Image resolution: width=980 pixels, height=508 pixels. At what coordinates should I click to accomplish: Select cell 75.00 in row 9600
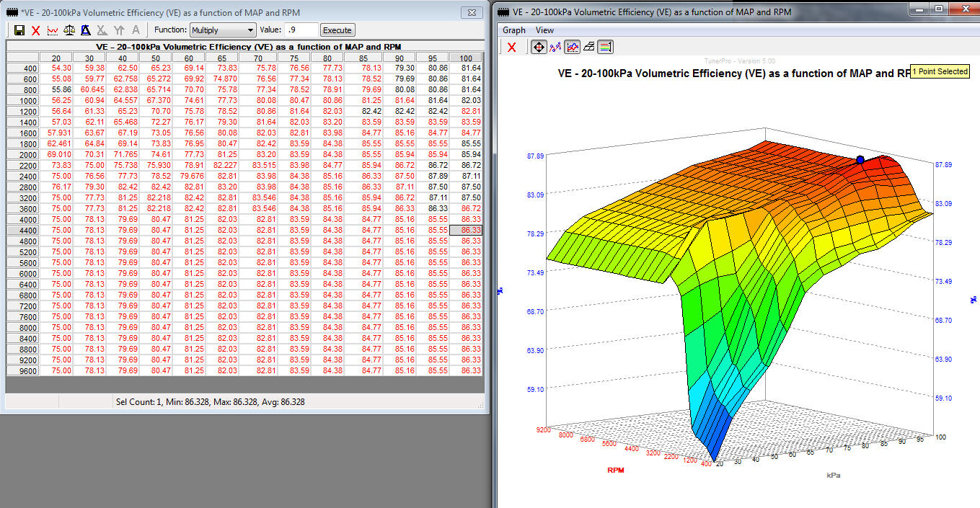coord(56,370)
